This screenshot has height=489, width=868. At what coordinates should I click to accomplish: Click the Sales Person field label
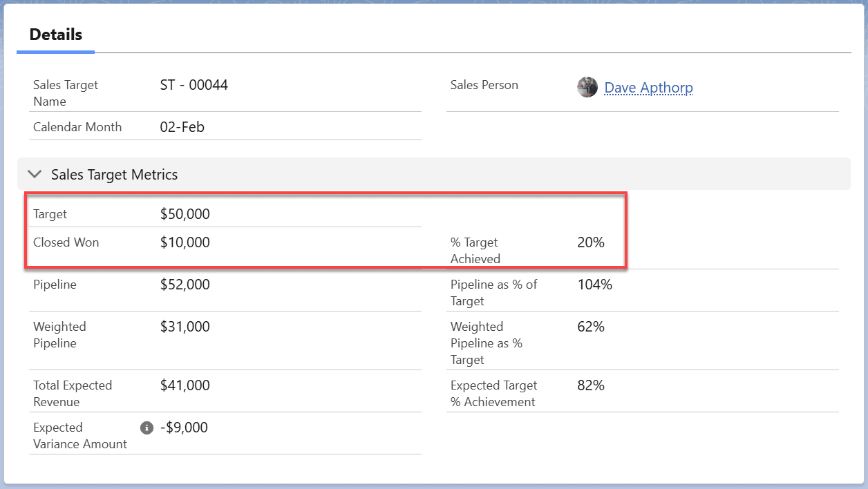coord(484,85)
